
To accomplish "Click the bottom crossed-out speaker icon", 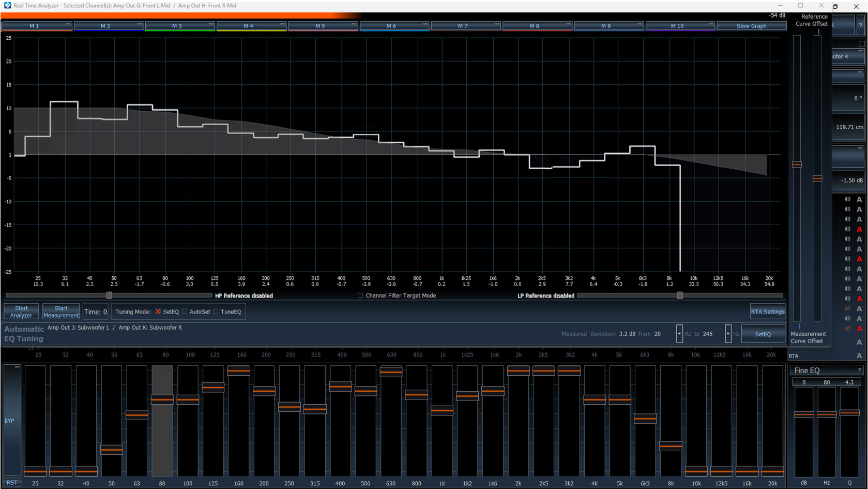I will pos(847,329).
